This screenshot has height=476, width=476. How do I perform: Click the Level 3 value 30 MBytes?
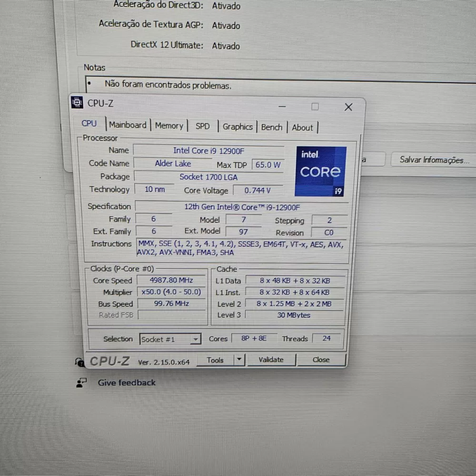[294, 315]
